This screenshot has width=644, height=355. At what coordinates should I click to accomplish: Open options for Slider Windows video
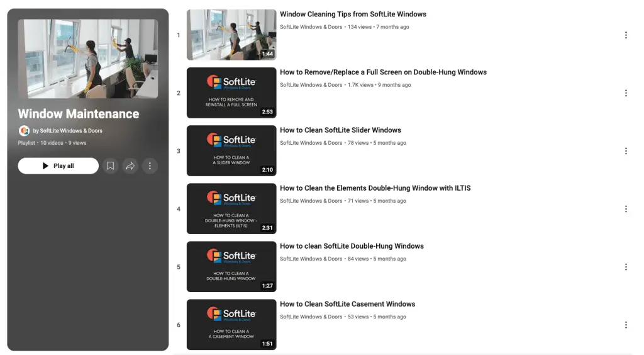[x=626, y=151]
